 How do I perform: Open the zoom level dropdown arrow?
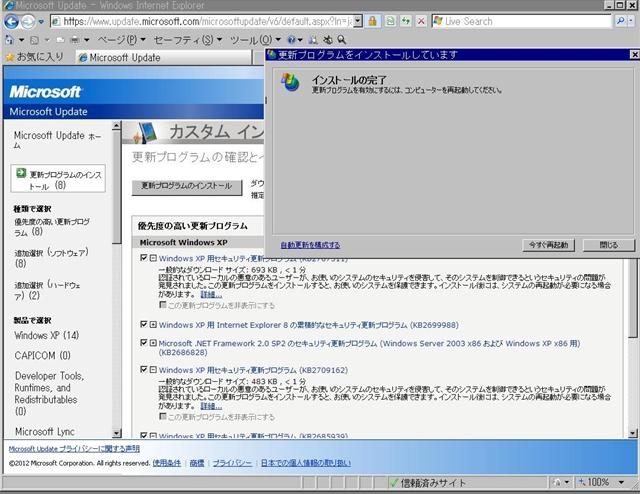(x=621, y=483)
